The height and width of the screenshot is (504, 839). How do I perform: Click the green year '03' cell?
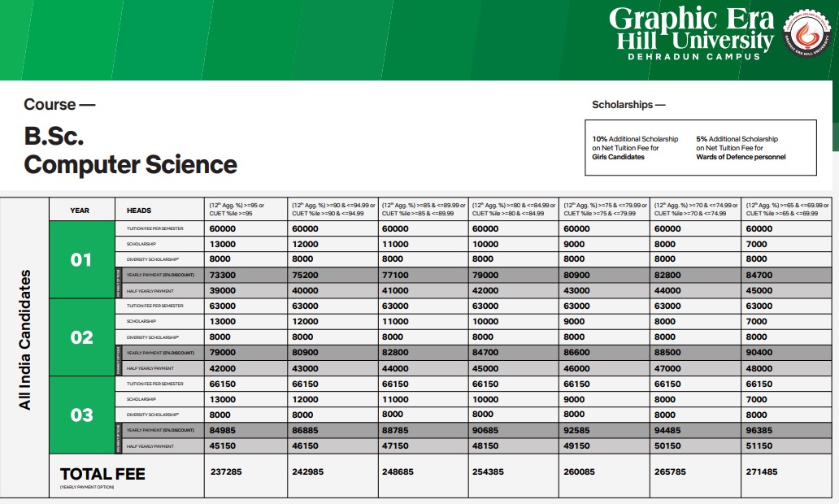[81, 415]
